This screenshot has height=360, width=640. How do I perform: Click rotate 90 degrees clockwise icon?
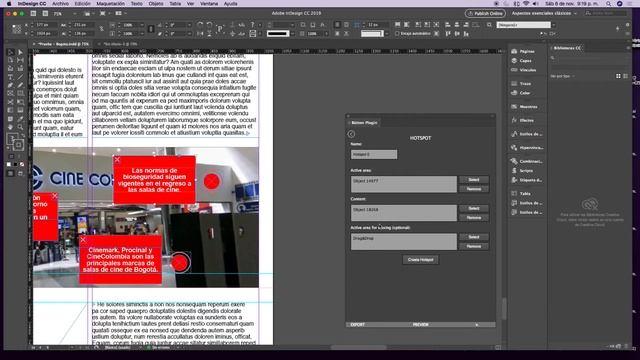coord(200,25)
